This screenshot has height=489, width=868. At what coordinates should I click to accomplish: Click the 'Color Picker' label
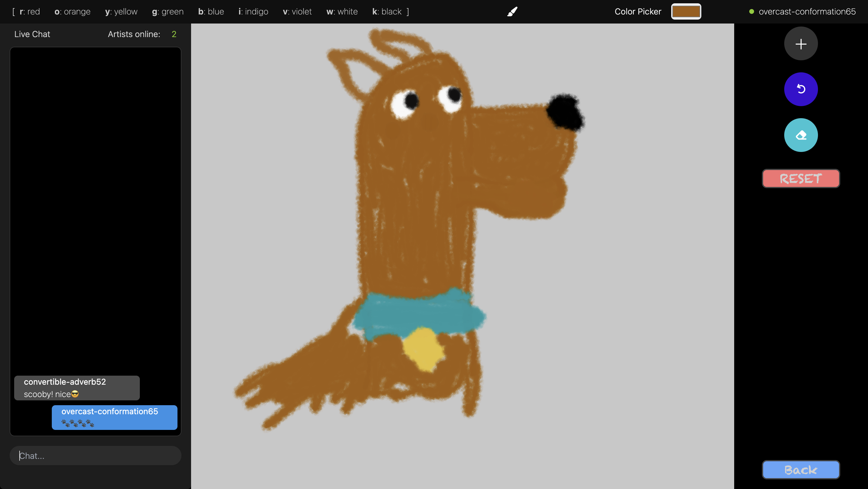637,12
